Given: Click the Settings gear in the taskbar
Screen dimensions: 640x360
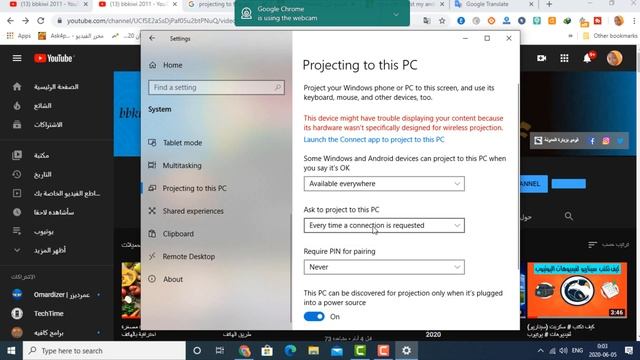Looking at the screenshot, I should (407, 351).
